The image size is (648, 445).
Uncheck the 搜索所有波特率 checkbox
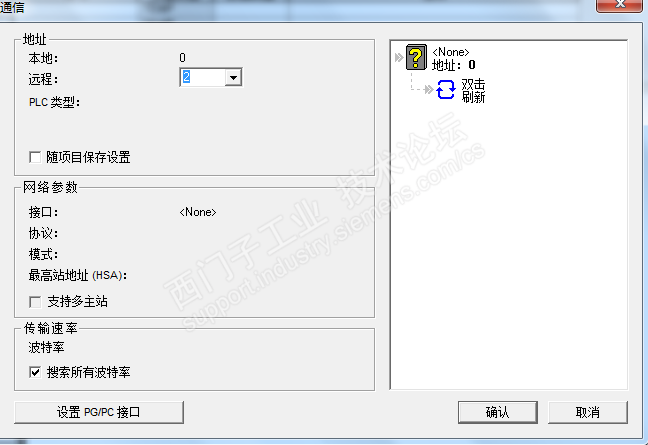coord(36,372)
